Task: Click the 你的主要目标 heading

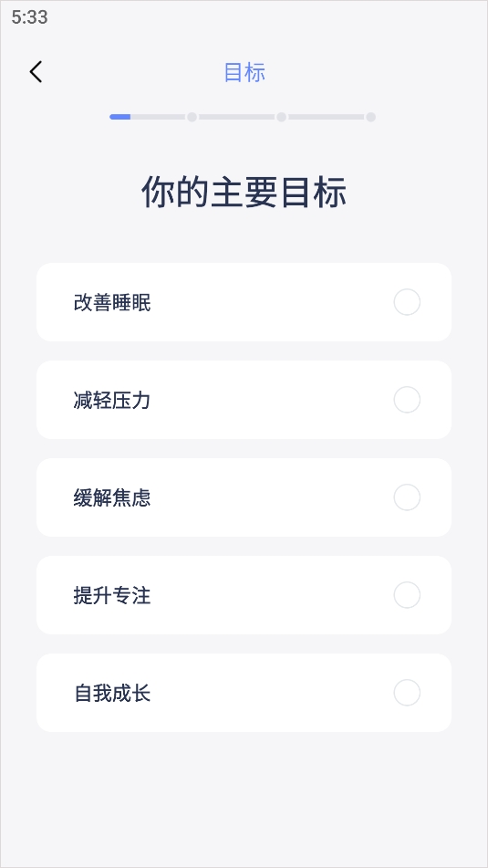Action: [x=244, y=192]
